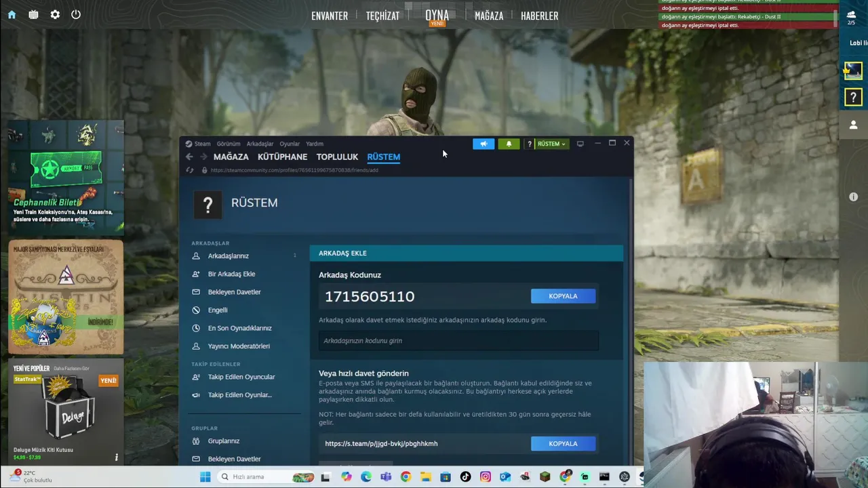Open CS2 settings gear
The width and height of the screenshot is (868, 488).
pyautogui.click(x=55, y=14)
